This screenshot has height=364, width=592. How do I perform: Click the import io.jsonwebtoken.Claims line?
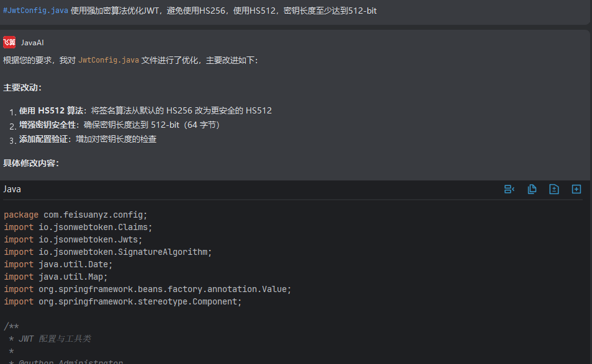coord(78,227)
